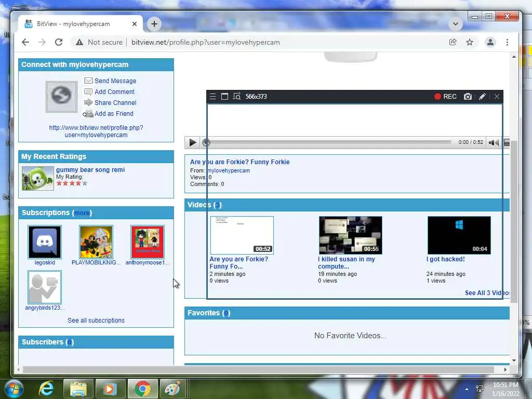Open the recorder drawing pencil tool
The height and width of the screenshot is (399, 532).
click(482, 96)
